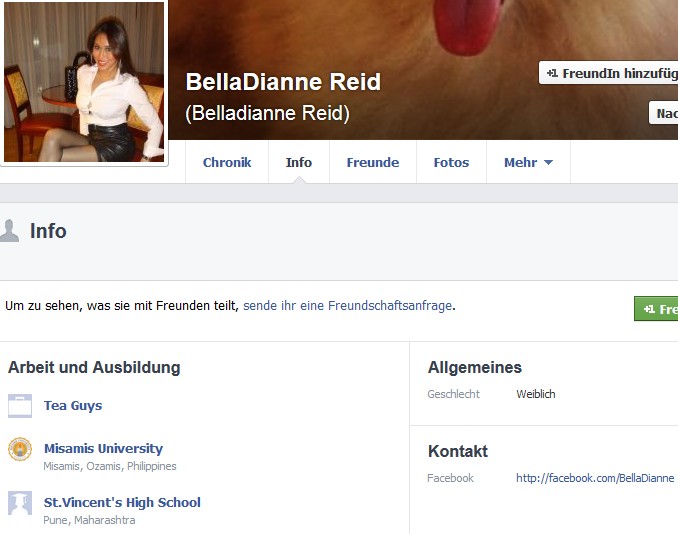Image resolution: width=678 pixels, height=534 pixels.
Task: Open the Tea Guys link
Action: coord(73,406)
